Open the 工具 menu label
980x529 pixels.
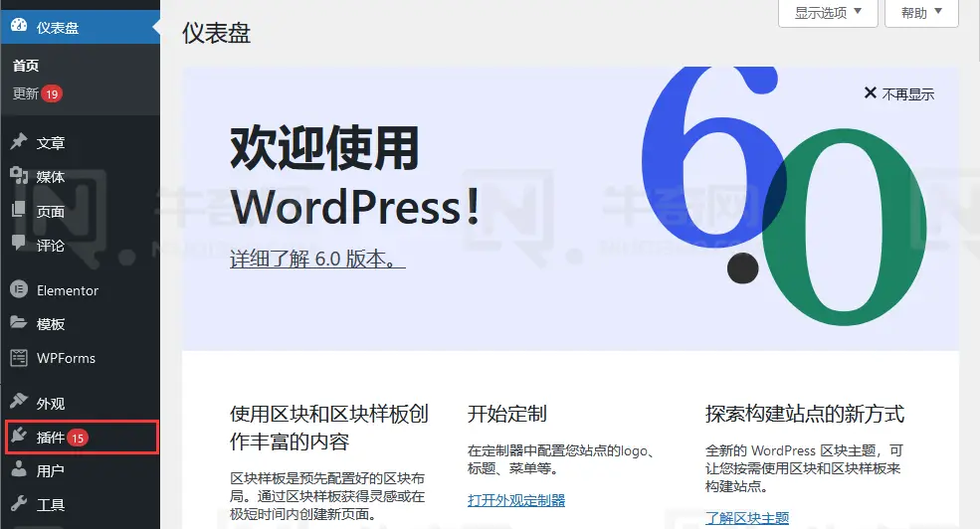point(50,505)
